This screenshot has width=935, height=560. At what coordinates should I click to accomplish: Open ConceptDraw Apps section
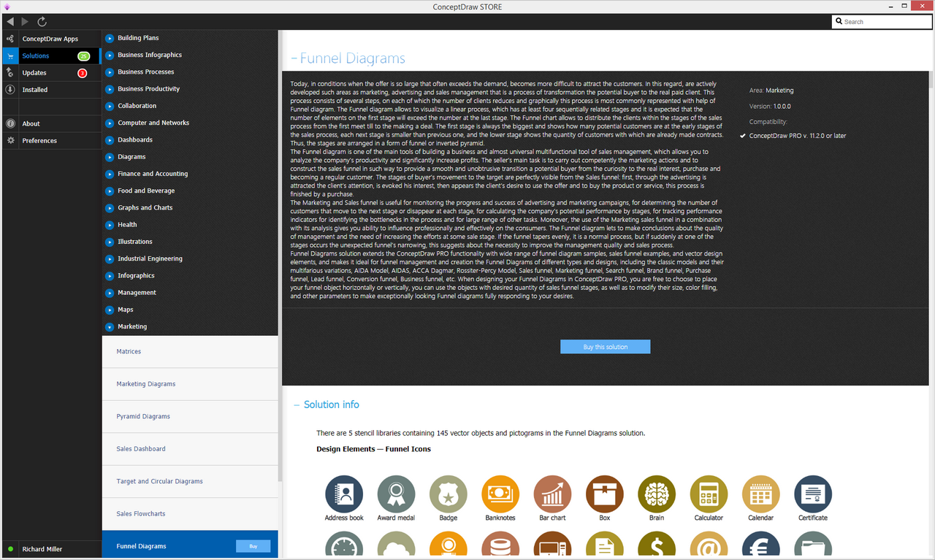tap(51, 39)
